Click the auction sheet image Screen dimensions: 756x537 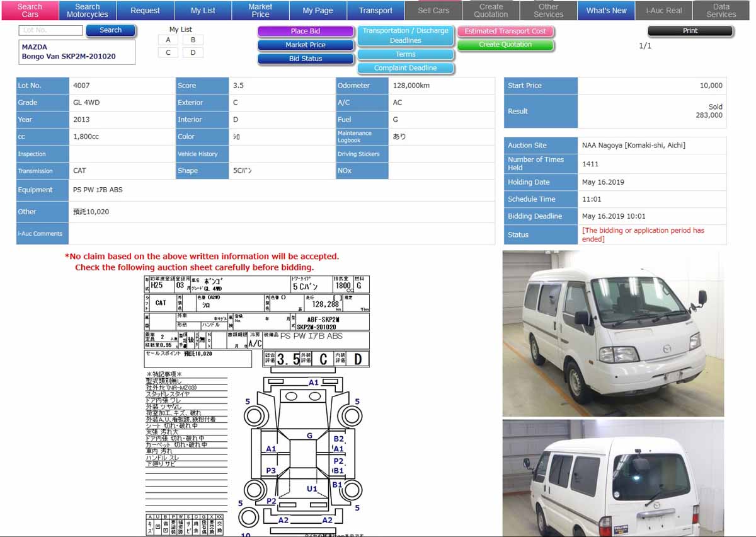click(x=257, y=405)
